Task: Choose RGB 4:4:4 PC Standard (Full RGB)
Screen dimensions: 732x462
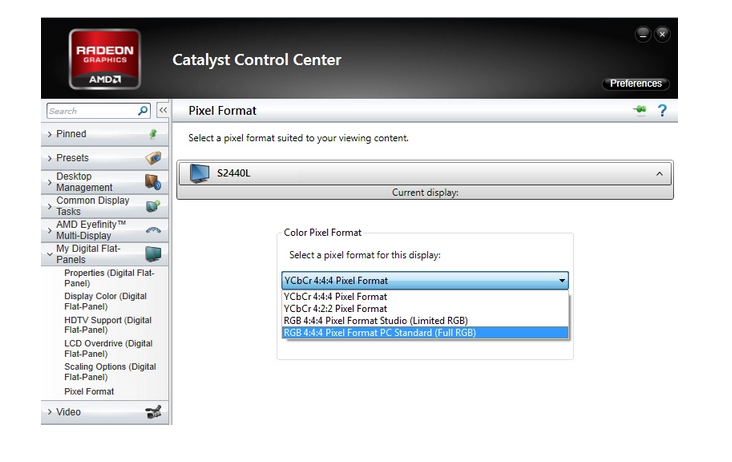Action: point(425,333)
